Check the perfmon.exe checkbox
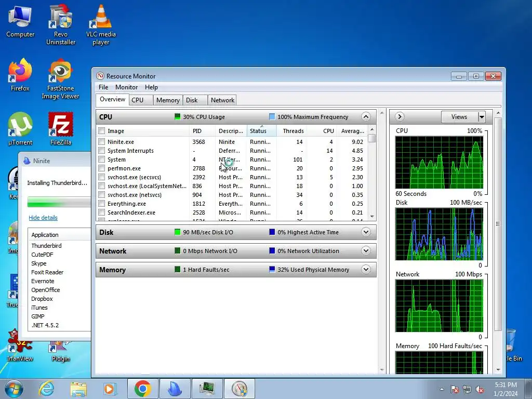 tap(101, 168)
